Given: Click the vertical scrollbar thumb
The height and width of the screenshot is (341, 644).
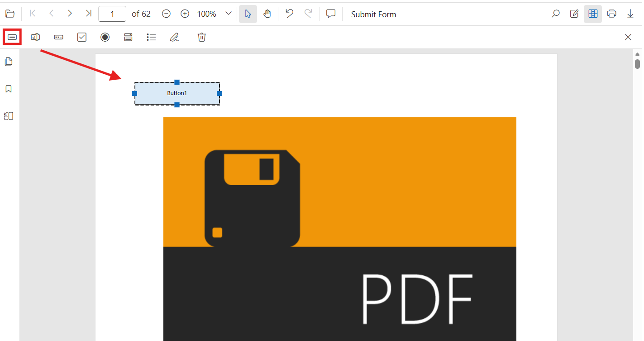Looking at the screenshot, I should 637,64.
